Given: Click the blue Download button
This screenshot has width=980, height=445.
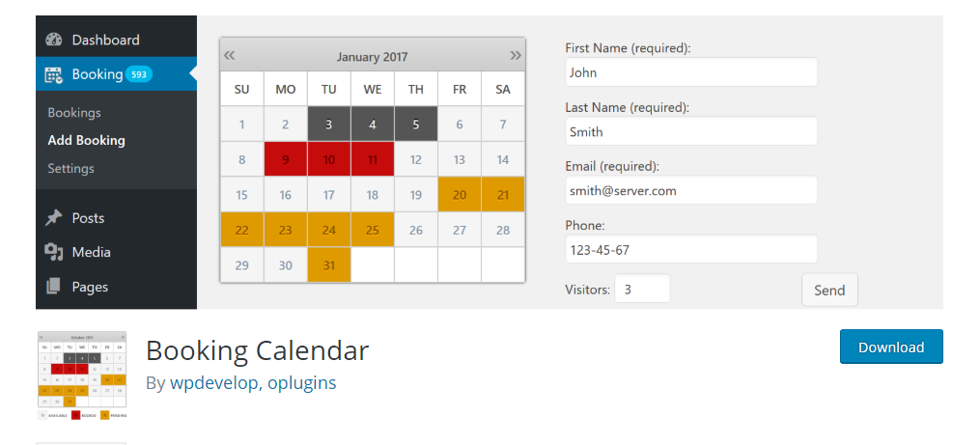Looking at the screenshot, I should click(x=890, y=347).
